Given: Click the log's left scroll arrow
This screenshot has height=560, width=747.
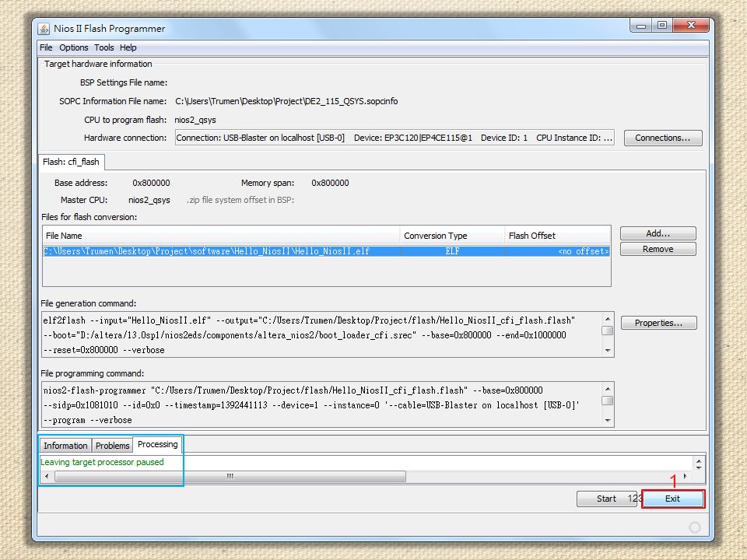Looking at the screenshot, I should [46, 476].
